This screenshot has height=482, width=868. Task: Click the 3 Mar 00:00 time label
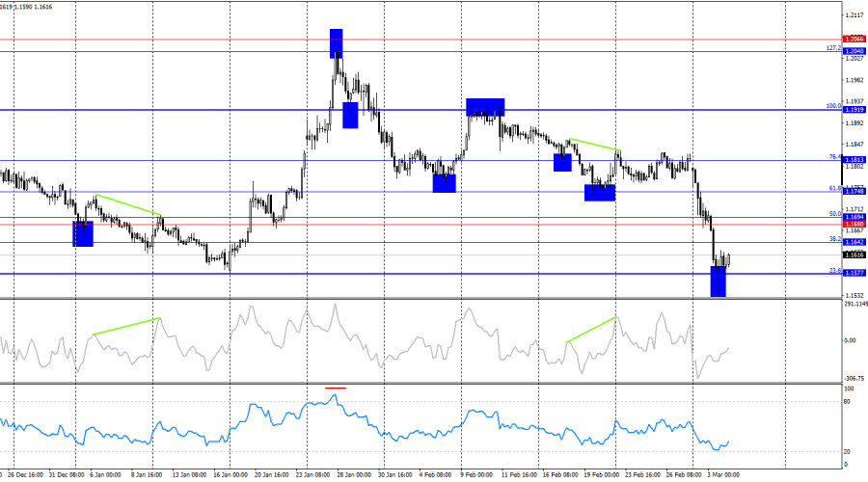723,475
